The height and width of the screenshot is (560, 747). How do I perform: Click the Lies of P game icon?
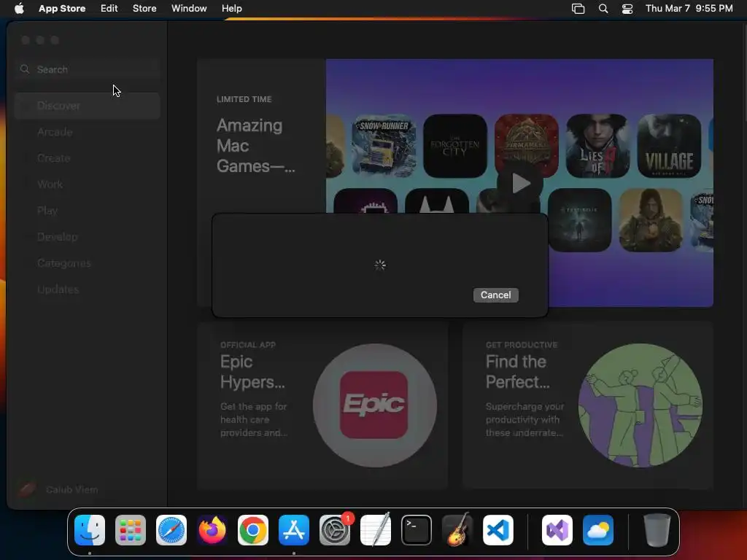pos(597,146)
